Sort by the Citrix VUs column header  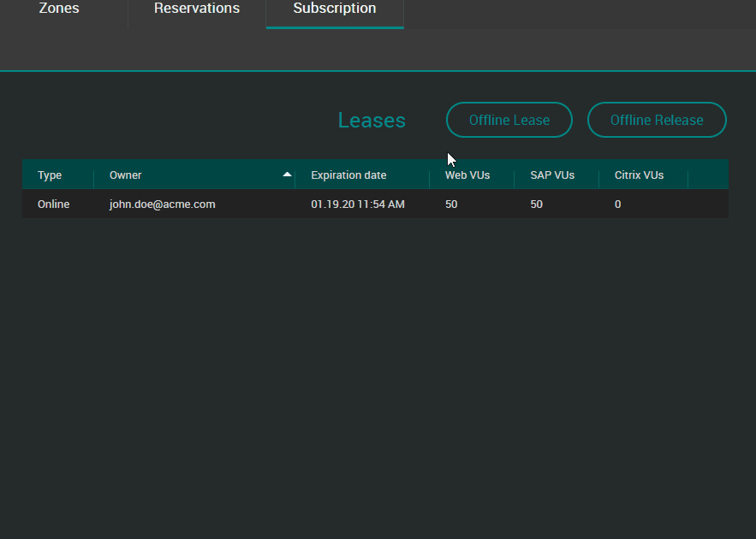coord(639,175)
